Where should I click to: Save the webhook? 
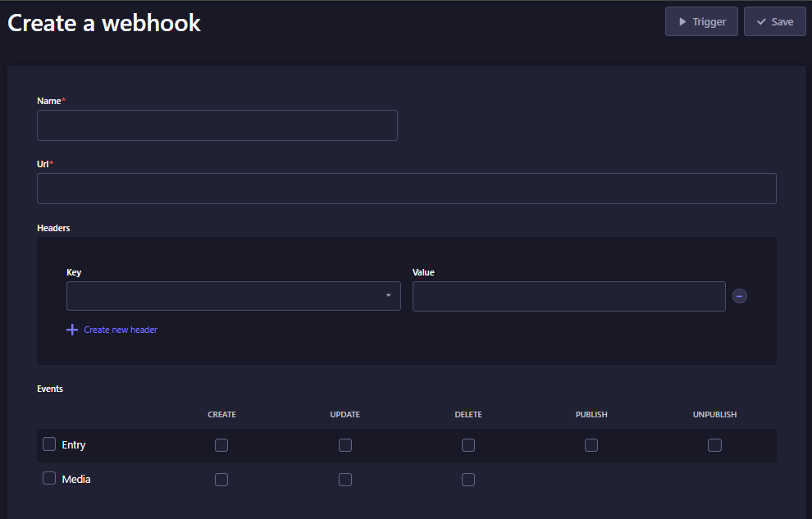[774, 22]
